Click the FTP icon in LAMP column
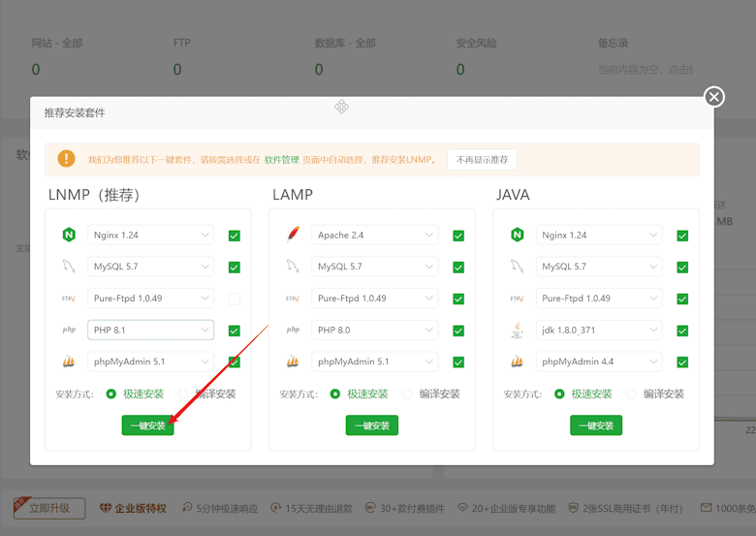Screen dimensions: 756x536 pos(293,299)
